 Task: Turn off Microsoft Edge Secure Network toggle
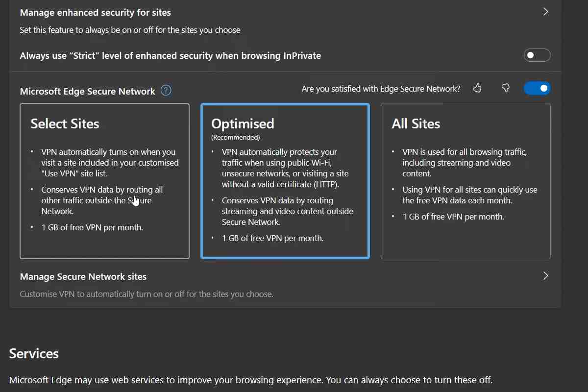click(537, 89)
